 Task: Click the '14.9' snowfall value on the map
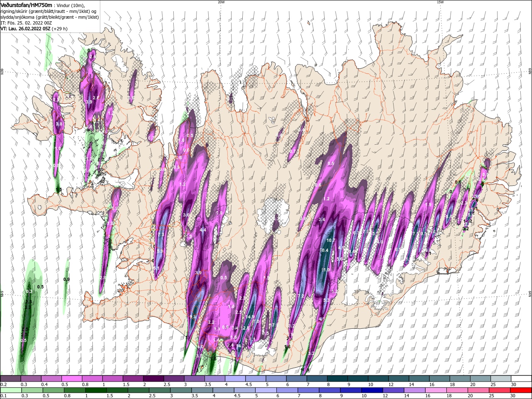[x=250, y=317]
